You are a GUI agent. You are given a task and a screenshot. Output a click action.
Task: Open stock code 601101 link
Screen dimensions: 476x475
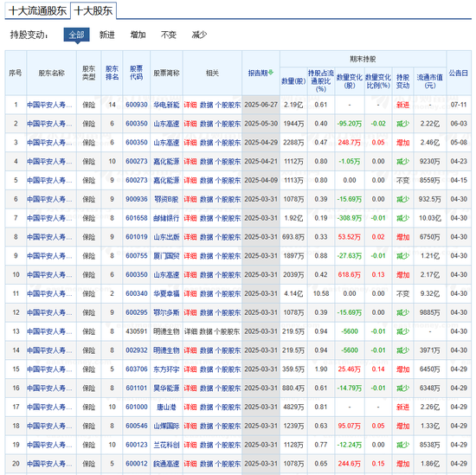point(137,388)
